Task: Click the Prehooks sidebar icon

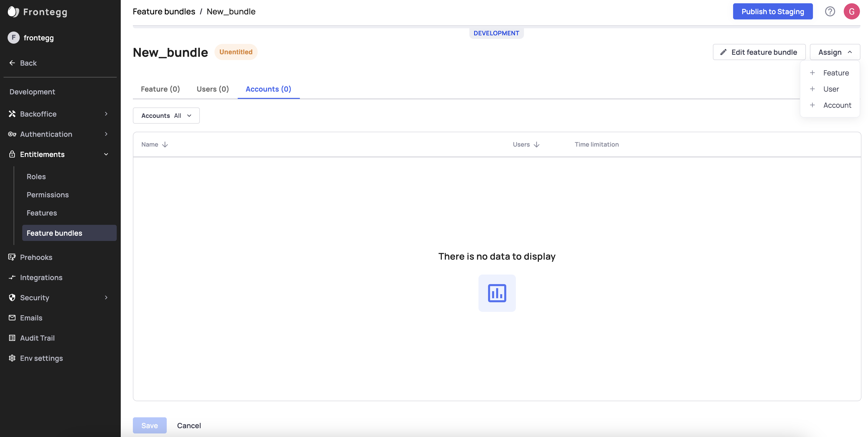Action: coord(12,257)
